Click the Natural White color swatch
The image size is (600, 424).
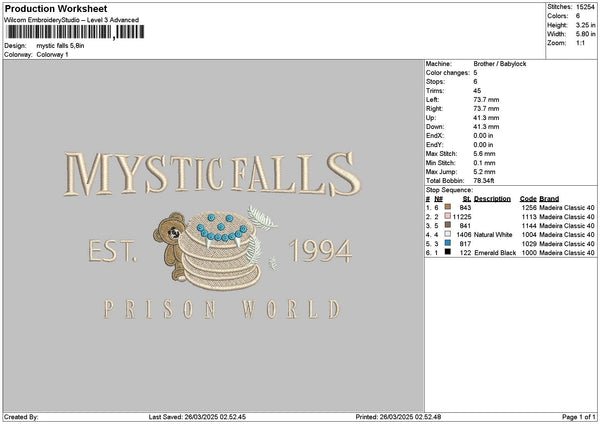[x=448, y=234]
